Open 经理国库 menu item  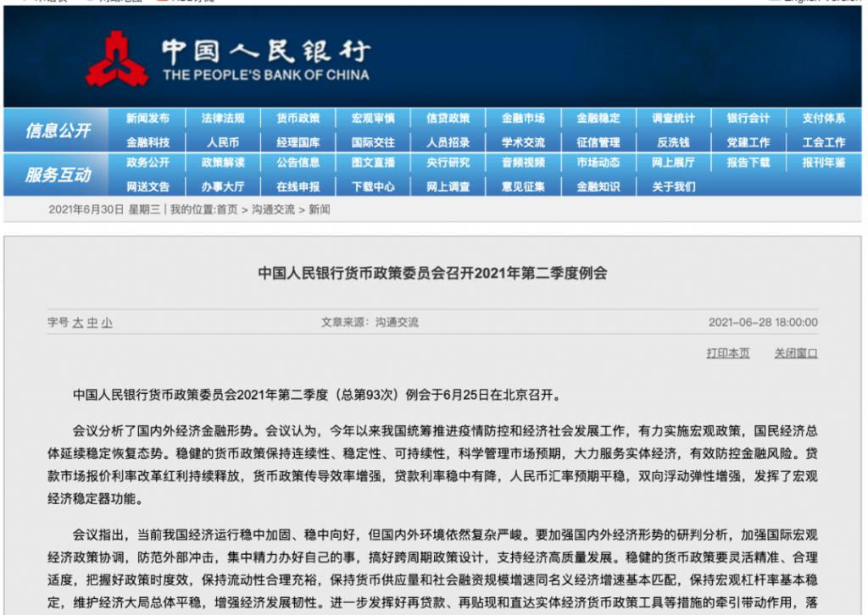tap(298, 142)
